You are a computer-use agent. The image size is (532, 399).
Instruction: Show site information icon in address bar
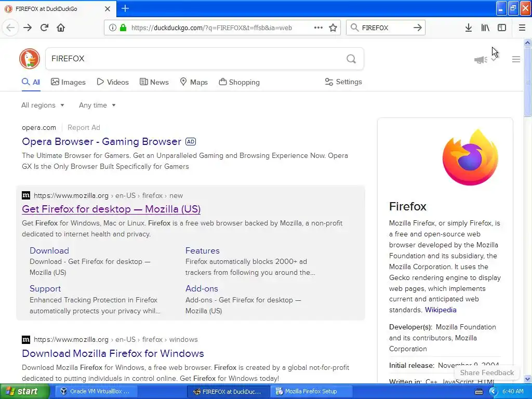[112, 28]
